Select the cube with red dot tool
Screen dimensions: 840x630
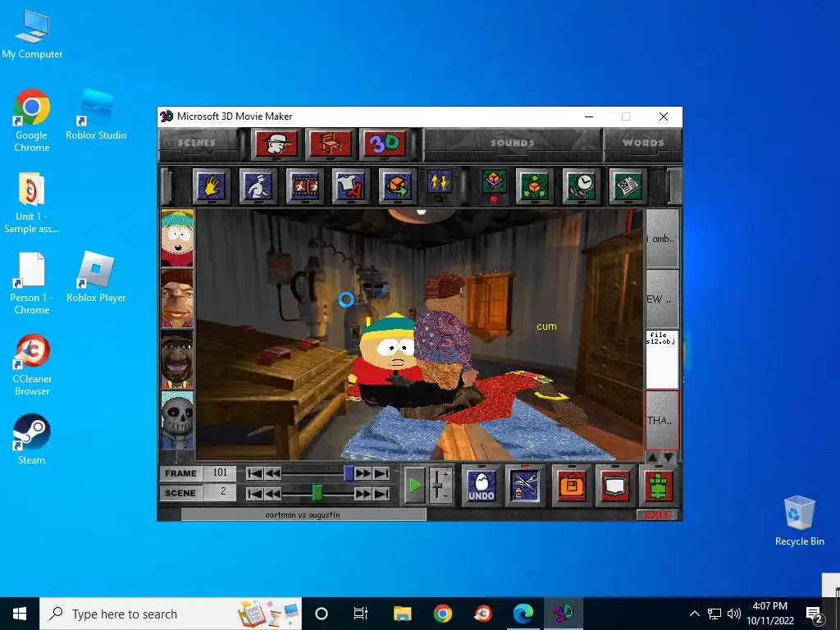[x=493, y=182]
